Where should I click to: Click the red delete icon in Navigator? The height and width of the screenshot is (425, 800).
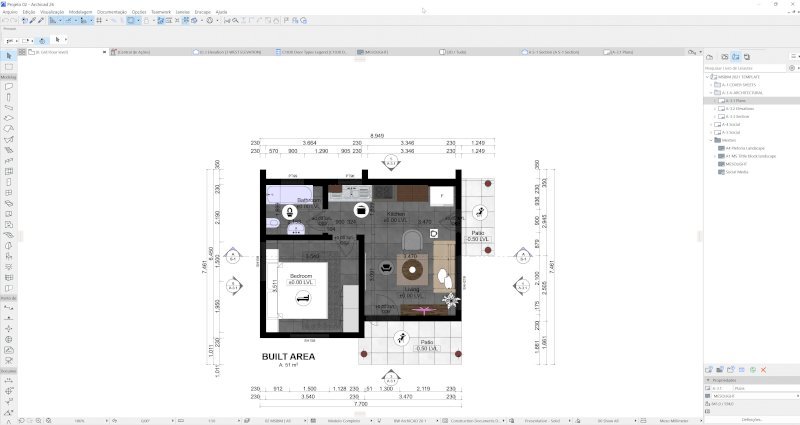764,370
